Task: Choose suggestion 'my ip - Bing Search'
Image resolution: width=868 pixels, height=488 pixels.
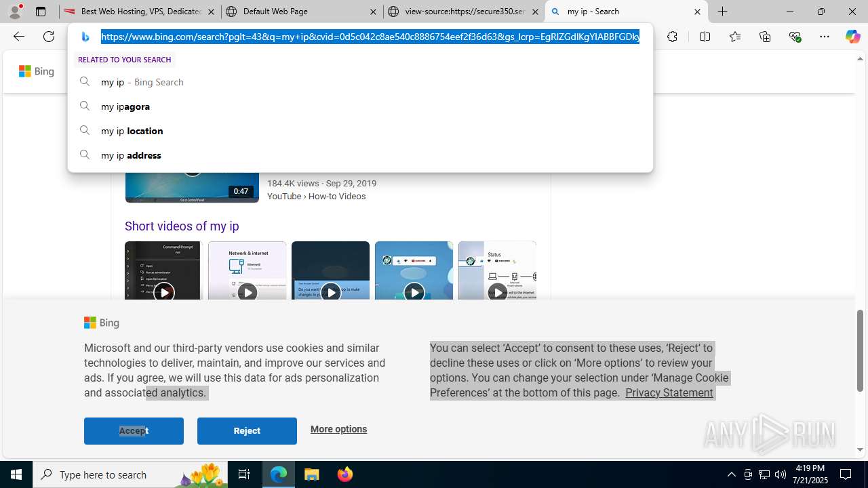Action: [x=360, y=82]
